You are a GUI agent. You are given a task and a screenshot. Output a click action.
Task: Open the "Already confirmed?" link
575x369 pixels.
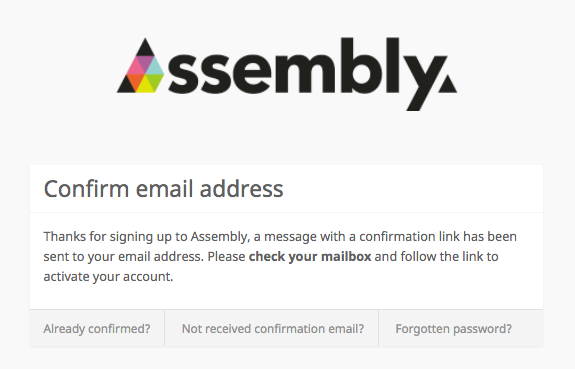97,329
